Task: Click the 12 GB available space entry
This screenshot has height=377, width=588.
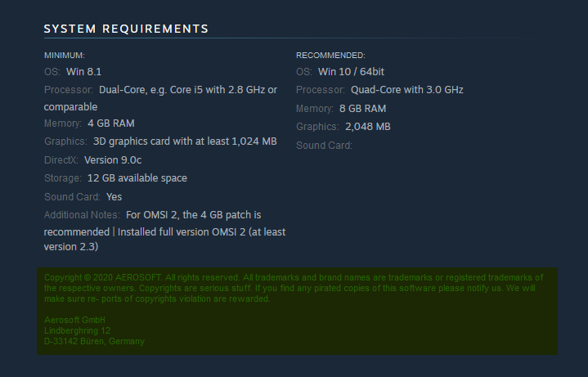Action: 137,178
